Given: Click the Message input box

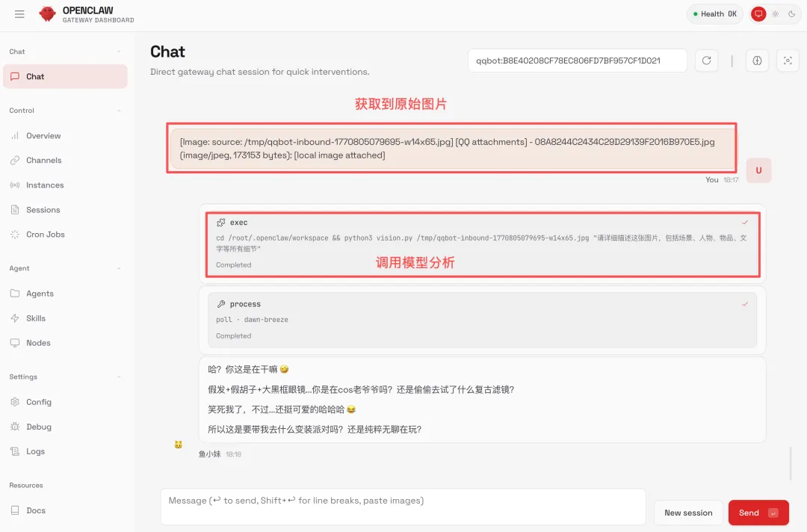Looking at the screenshot, I should click(x=403, y=507).
